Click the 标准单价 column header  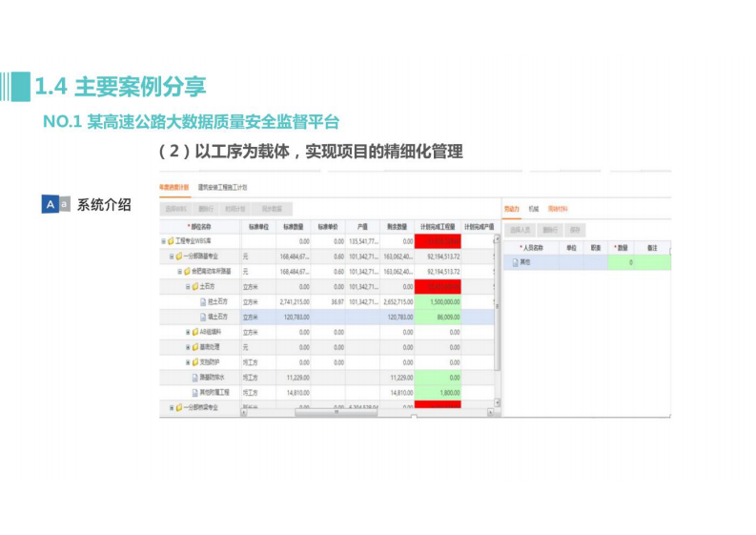[328, 227]
